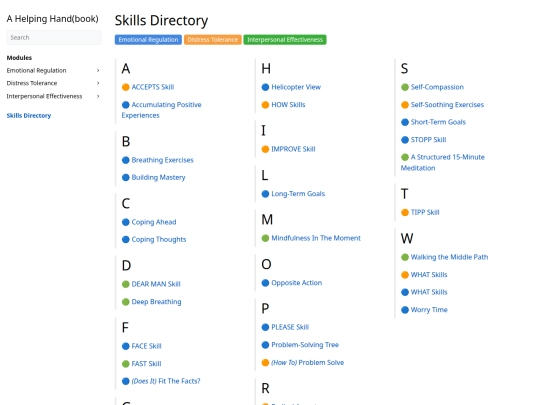Click green dot beside FAST Skill
The width and height of the screenshot is (540, 405).
click(x=126, y=364)
